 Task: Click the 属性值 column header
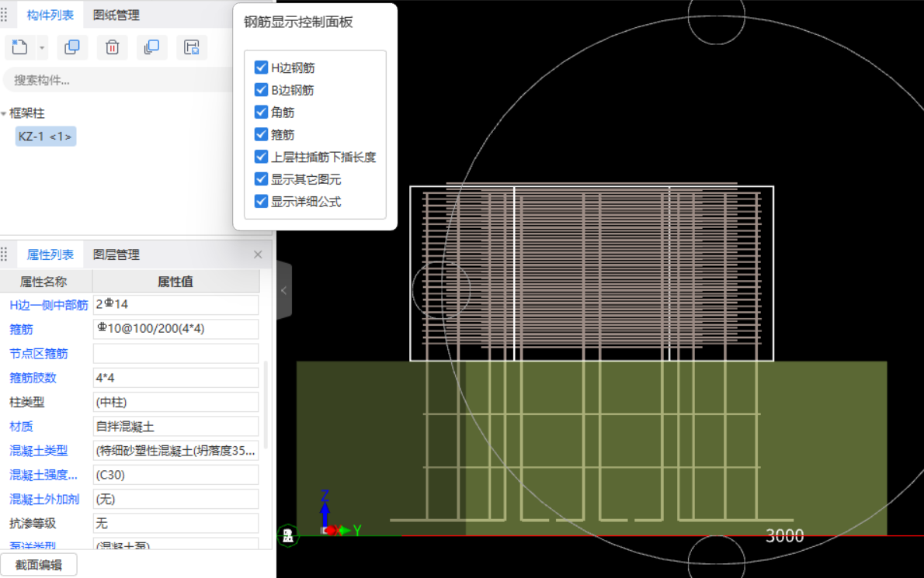[175, 282]
